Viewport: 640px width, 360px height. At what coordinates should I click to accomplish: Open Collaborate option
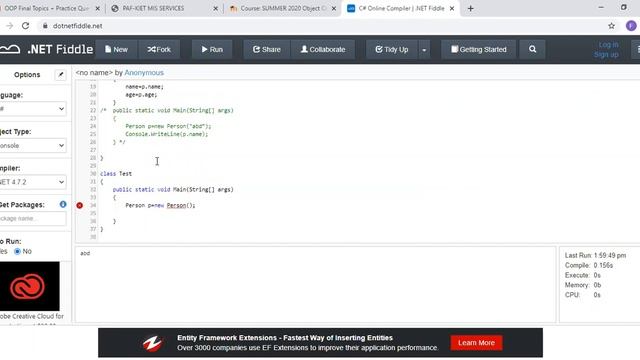point(323,49)
